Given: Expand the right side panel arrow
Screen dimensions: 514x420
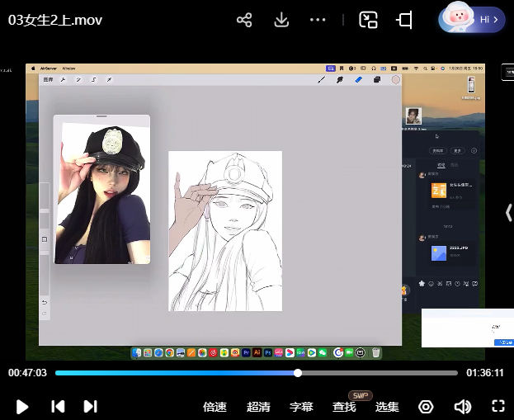Looking at the screenshot, I should click(x=508, y=212).
